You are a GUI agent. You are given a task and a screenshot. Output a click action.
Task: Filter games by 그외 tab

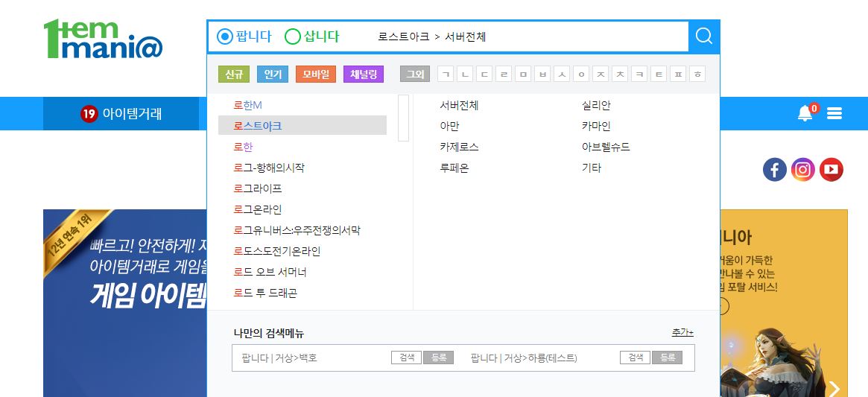coord(415,74)
